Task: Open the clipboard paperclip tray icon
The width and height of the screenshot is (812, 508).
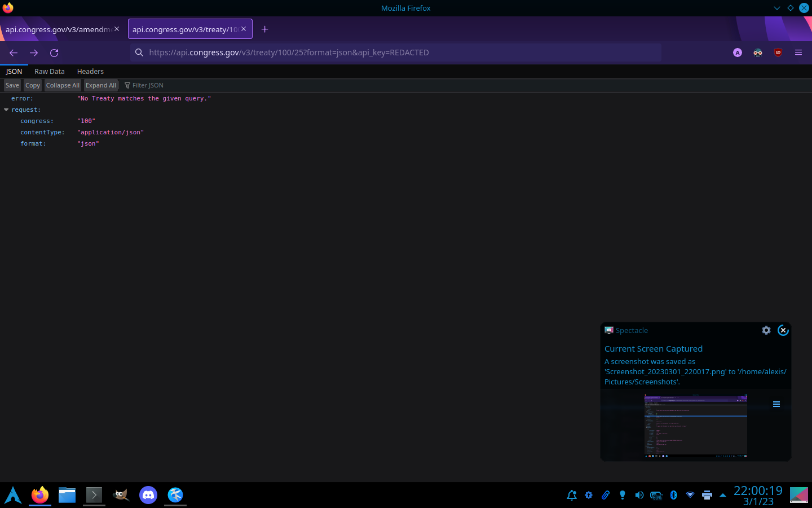Action: 606,495
